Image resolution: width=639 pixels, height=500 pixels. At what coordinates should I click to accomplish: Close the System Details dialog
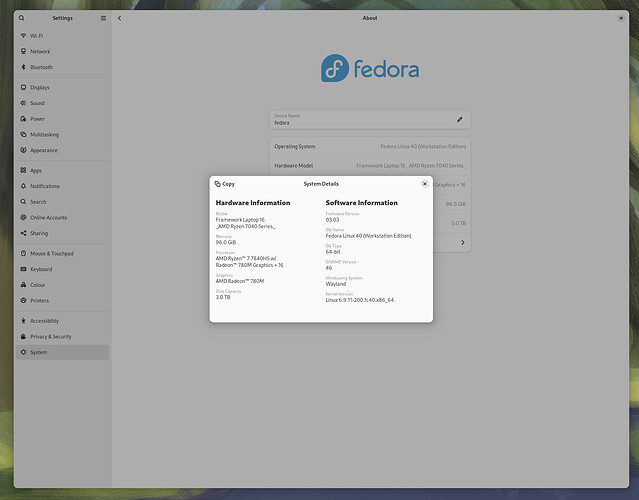425,184
